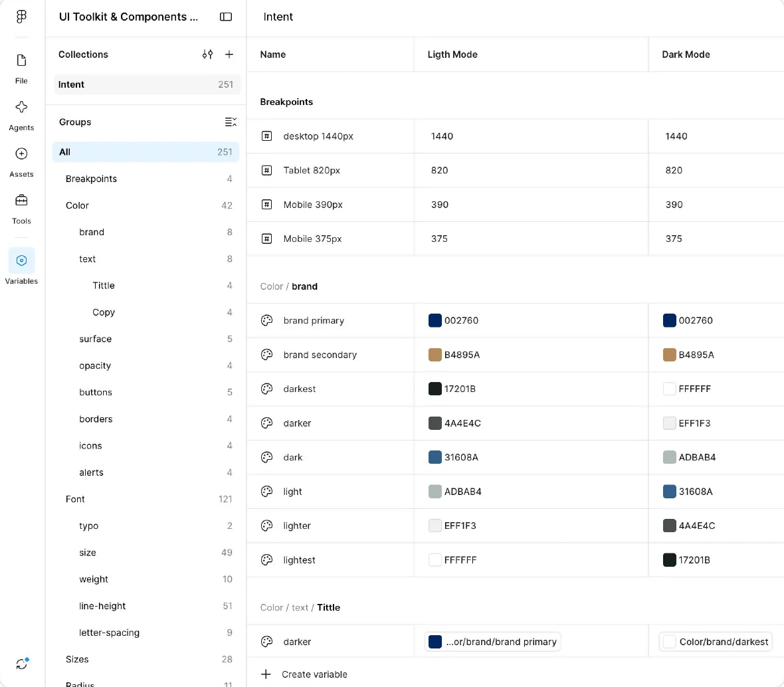The height and width of the screenshot is (687, 784).
Task: Select the size subgroup under Font
Action: pos(146,553)
